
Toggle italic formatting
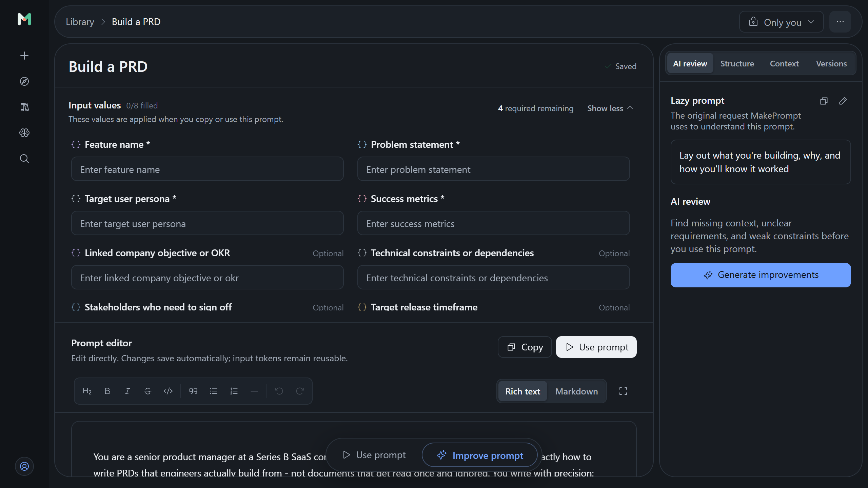127,391
